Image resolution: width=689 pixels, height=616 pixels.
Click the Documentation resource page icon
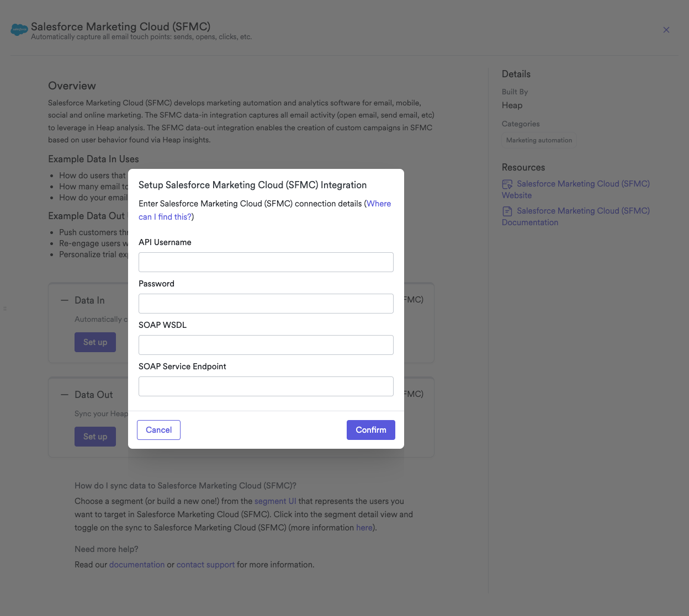507,211
